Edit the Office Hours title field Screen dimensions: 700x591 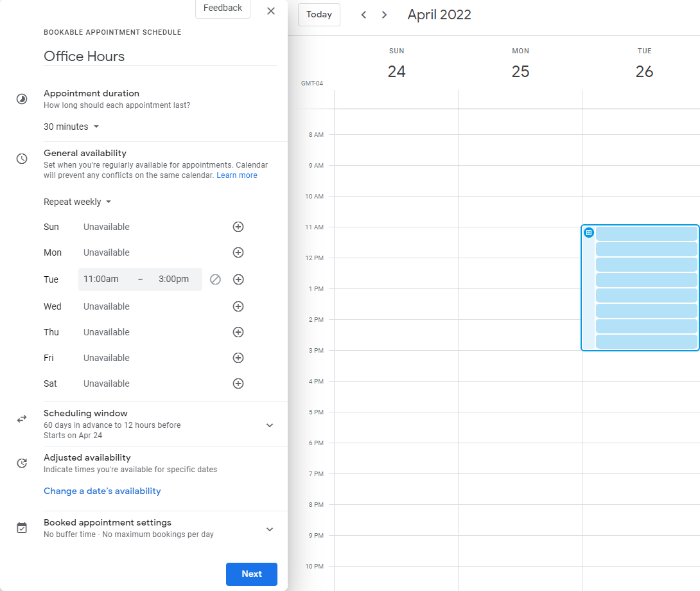tap(160, 57)
